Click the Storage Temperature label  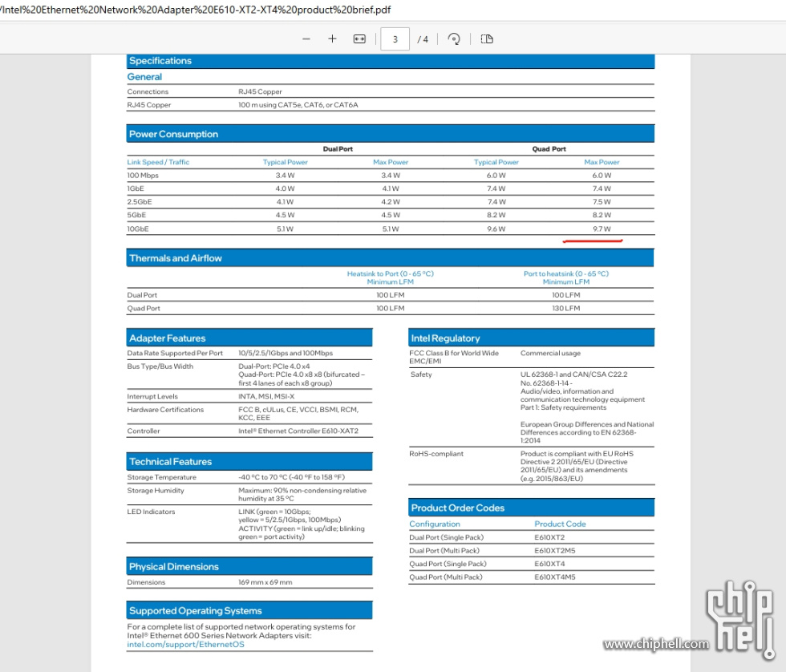click(x=161, y=478)
